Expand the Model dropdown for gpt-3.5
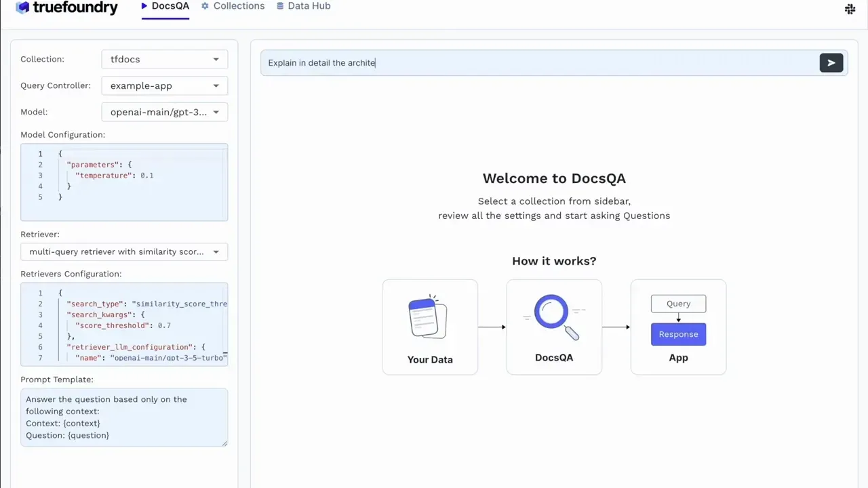The image size is (868, 488). coord(164,112)
